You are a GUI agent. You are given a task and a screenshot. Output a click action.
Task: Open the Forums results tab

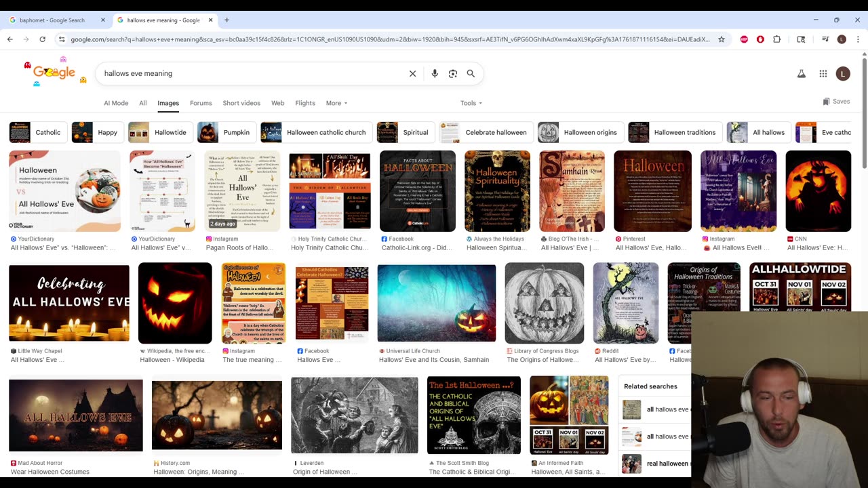pos(201,103)
